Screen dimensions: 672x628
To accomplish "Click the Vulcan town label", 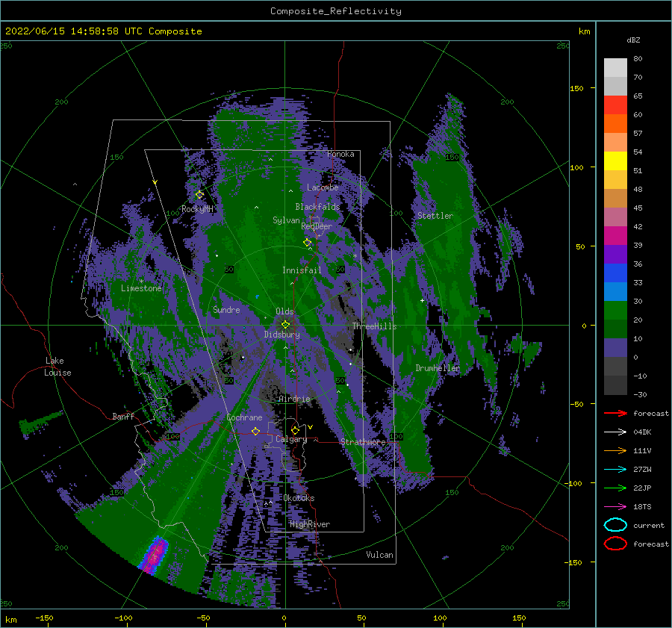I will coord(380,555).
